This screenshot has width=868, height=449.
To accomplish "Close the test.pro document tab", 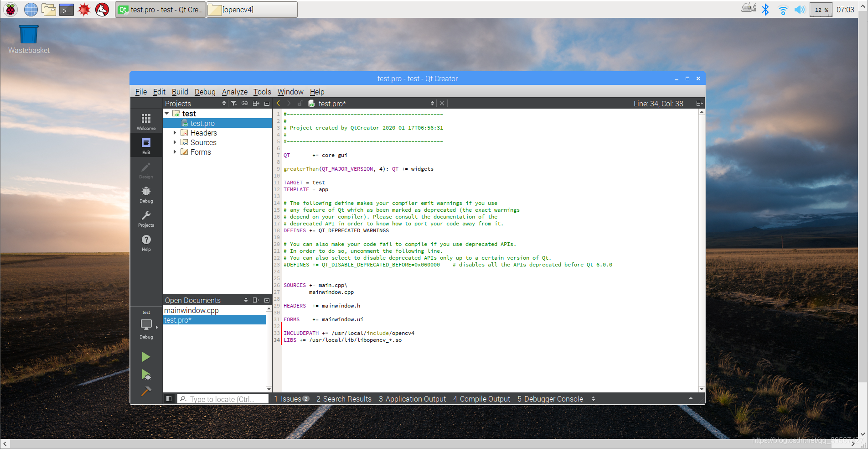I will (x=442, y=104).
